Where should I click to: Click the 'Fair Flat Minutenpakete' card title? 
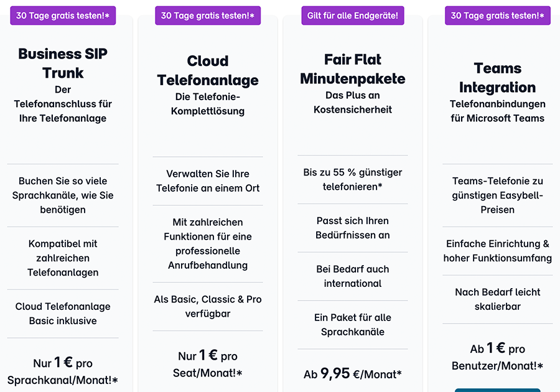tap(353, 70)
